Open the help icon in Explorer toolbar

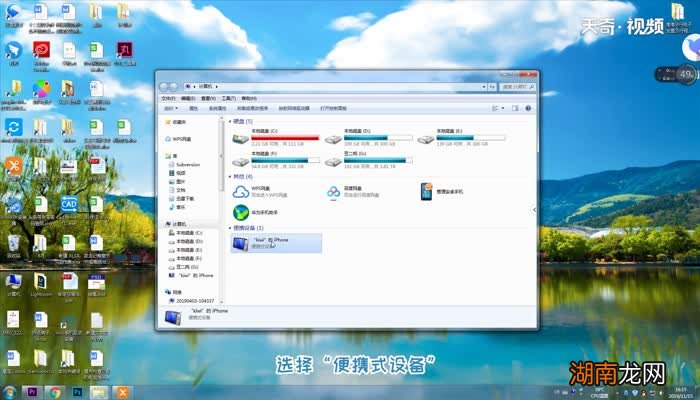528,108
